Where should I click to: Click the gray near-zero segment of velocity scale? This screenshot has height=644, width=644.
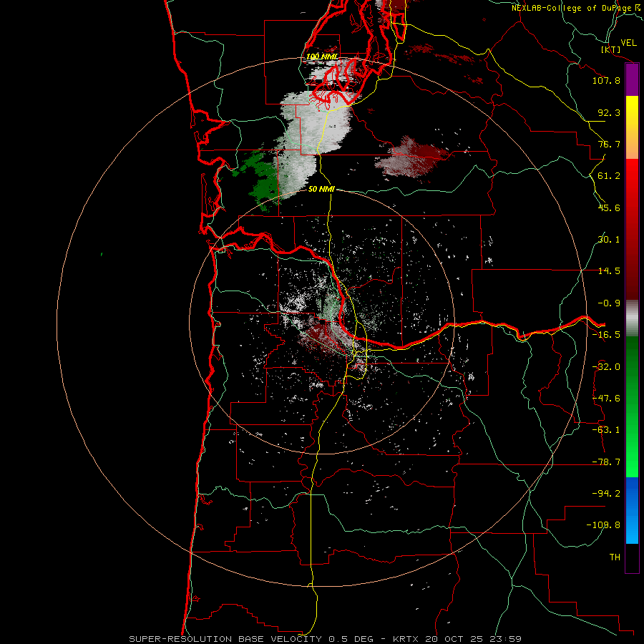(x=632, y=318)
